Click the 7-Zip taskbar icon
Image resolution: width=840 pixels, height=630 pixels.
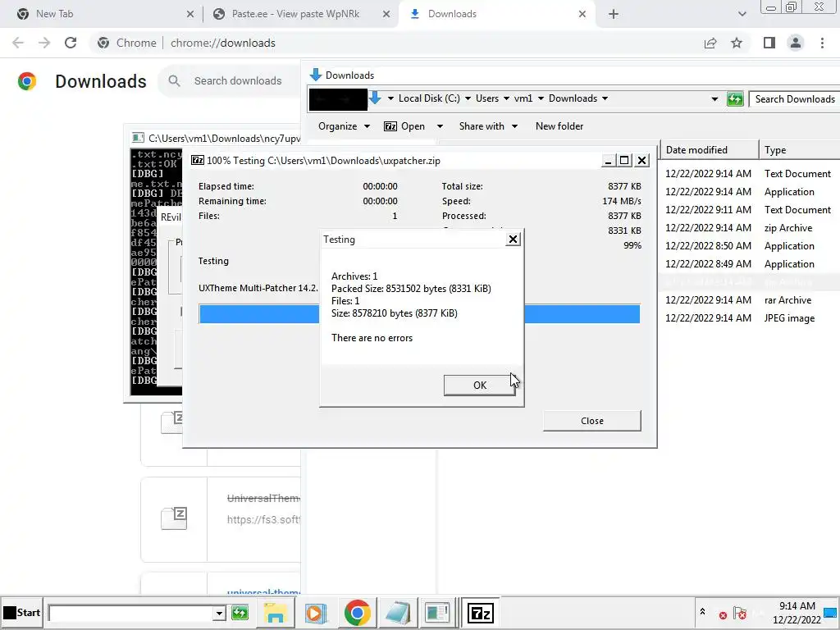(x=480, y=613)
